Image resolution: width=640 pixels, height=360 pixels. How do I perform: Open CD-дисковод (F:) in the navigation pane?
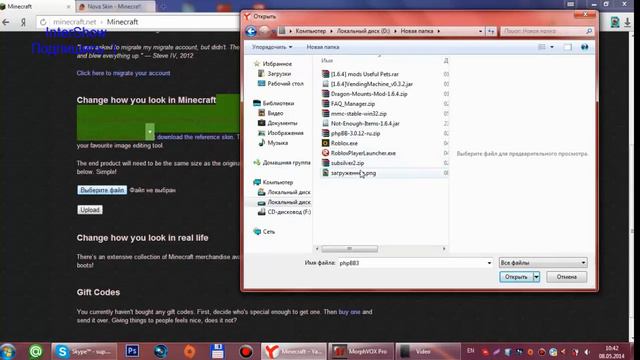tap(289, 212)
